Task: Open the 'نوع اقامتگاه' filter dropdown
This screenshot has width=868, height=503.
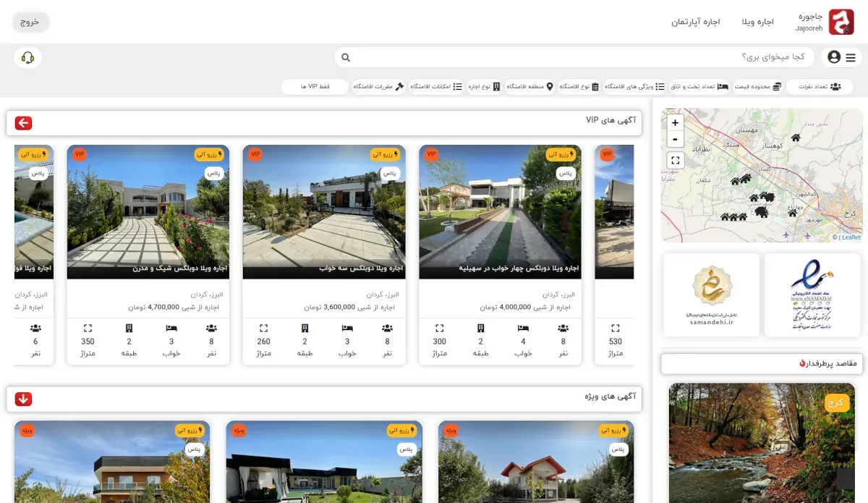Action: click(x=579, y=87)
